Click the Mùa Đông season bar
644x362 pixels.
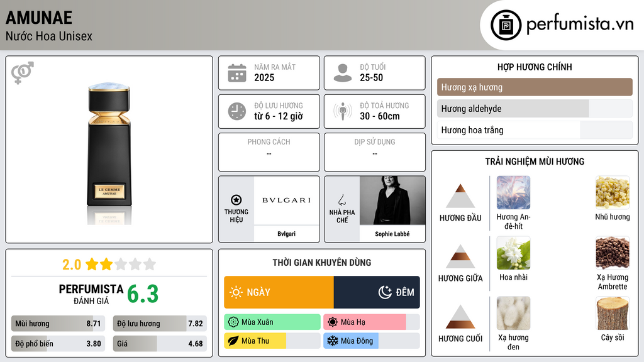coord(371,341)
